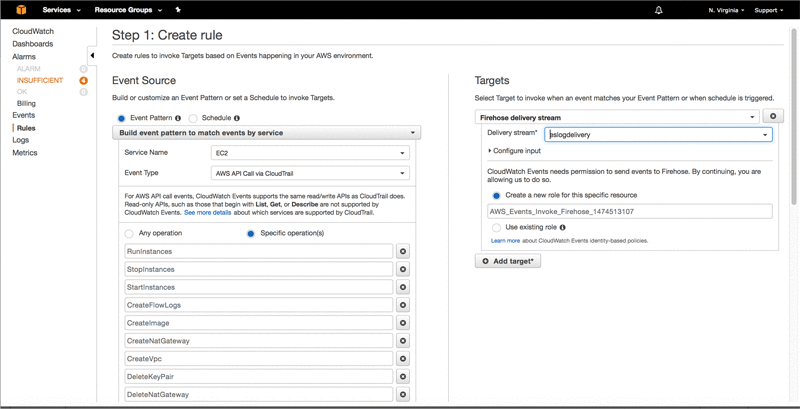Expand the Configure input section

[515, 151]
